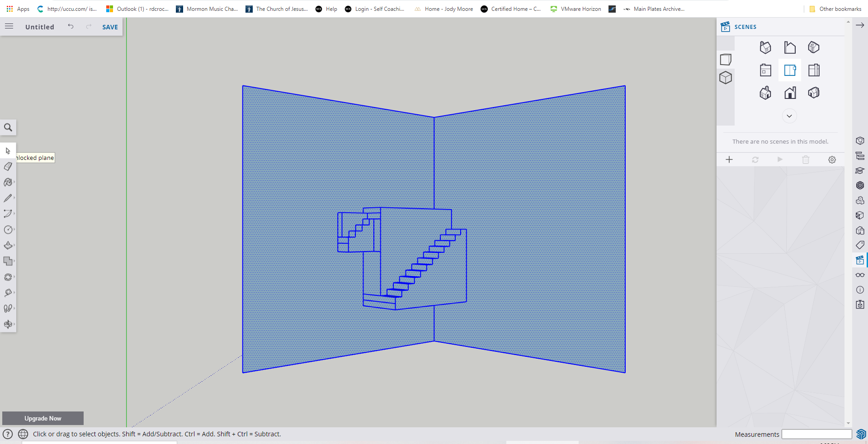
Task: Open the Shapes tool flyout
Action: pos(8,229)
